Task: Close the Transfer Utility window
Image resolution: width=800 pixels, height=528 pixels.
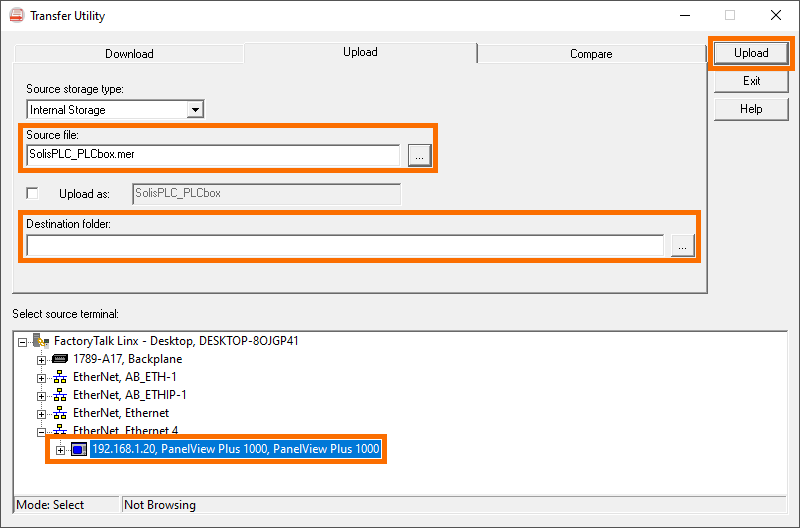Action: coord(776,15)
